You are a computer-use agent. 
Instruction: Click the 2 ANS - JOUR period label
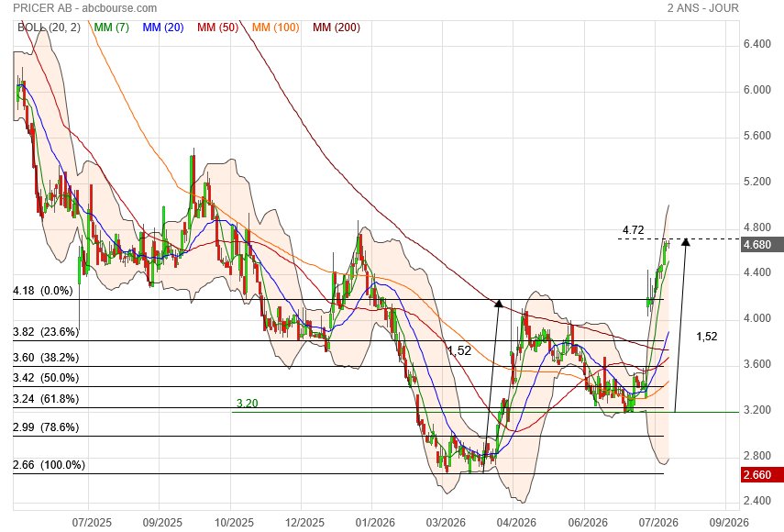click(x=702, y=8)
